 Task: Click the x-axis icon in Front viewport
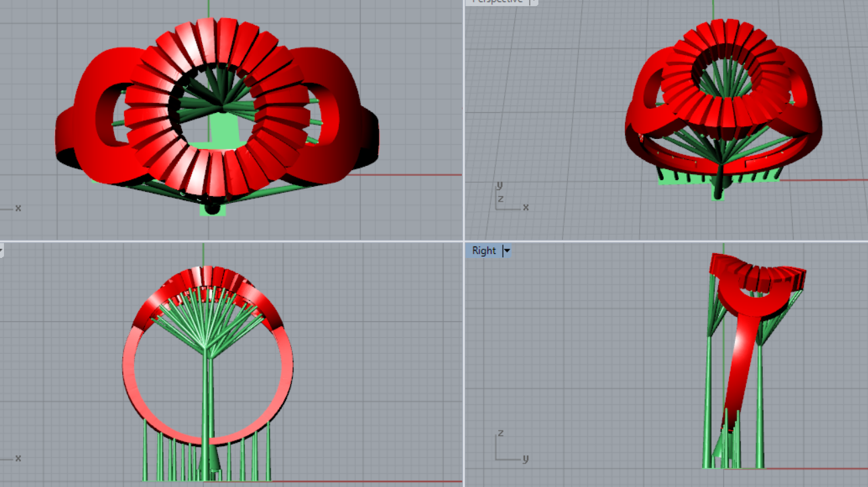tap(12, 458)
